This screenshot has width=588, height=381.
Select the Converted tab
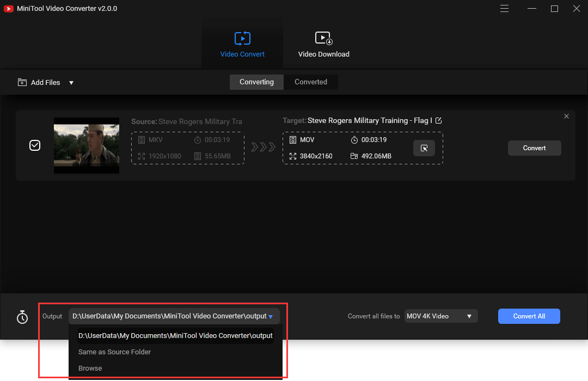point(310,82)
